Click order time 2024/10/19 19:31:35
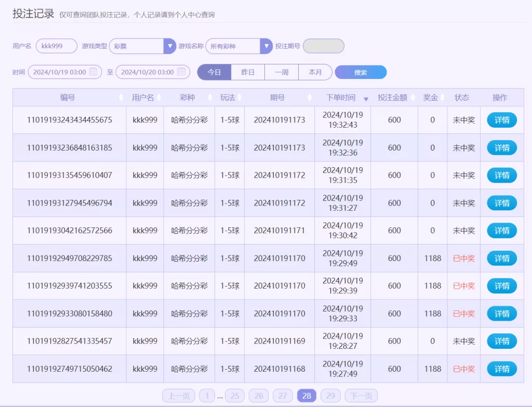 pyautogui.click(x=343, y=175)
